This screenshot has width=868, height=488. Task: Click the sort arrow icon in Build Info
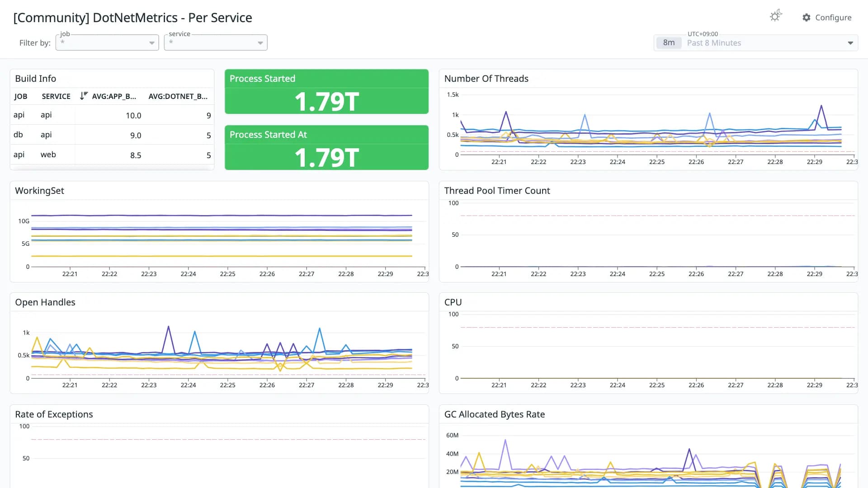click(84, 96)
